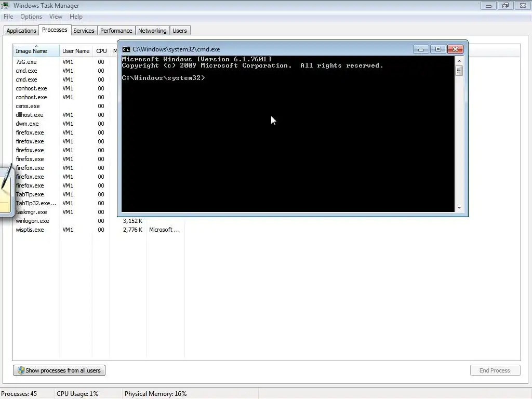Screen dimensions: 532x399
Task: Click the shield icon on Show processes button
Action: pyautogui.click(x=21, y=370)
